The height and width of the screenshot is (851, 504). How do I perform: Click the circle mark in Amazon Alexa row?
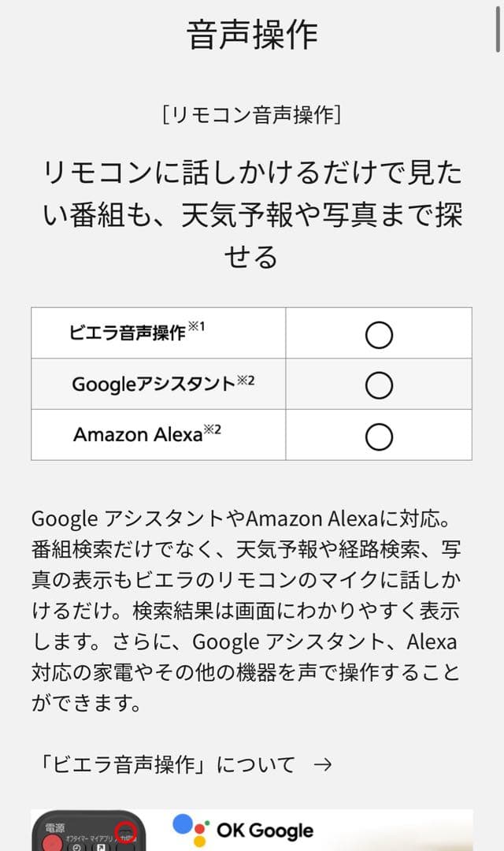379,436
